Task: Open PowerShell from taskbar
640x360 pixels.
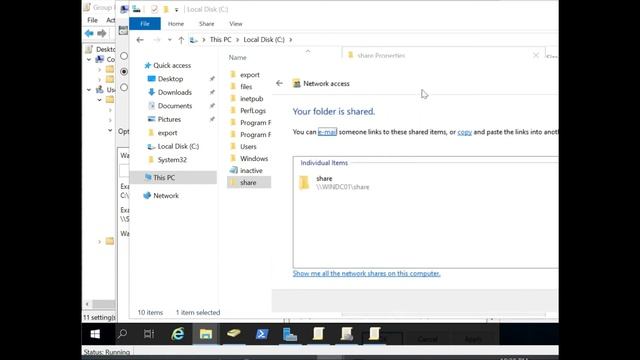Action: [x=262, y=334]
